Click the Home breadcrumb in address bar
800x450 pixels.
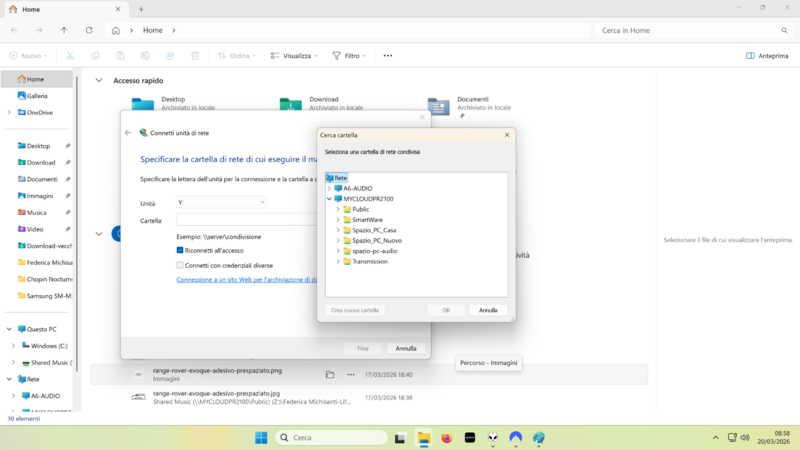[x=153, y=31]
